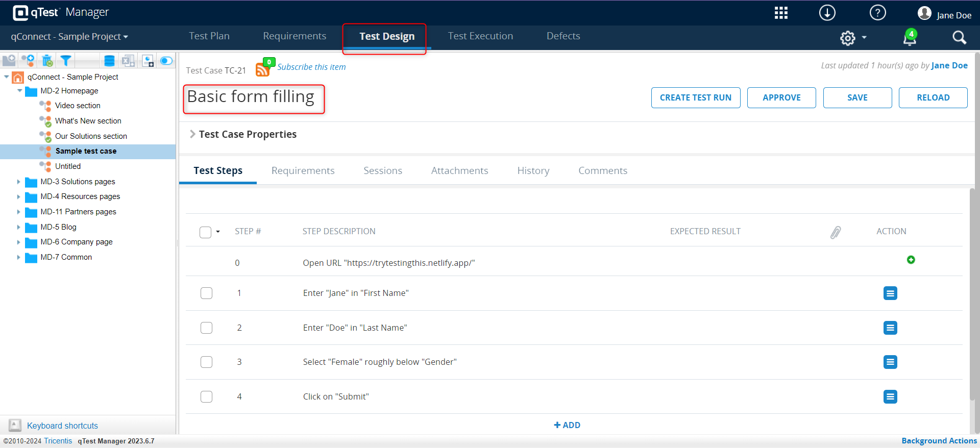Image resolution: width=980 pixels, height=448 pixels.
Task: Open the qConnect - Sample Project dropdown
Action: (x=69, y=37)
